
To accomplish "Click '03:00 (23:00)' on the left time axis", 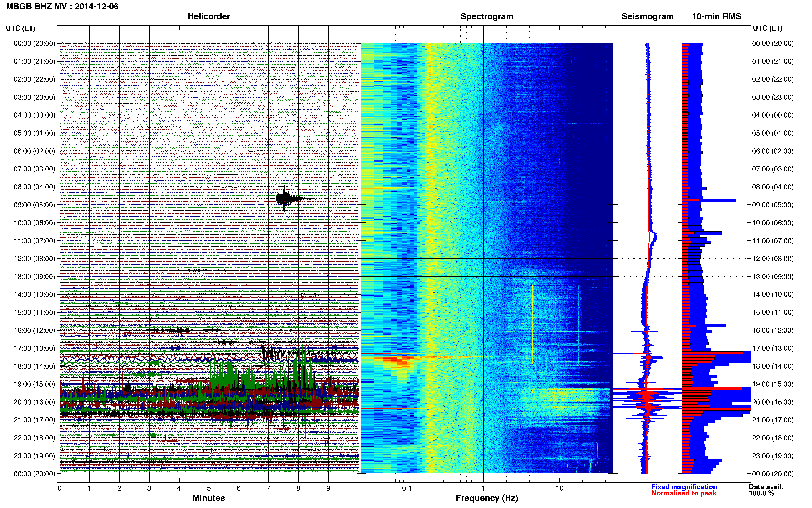I will point(34,97).
